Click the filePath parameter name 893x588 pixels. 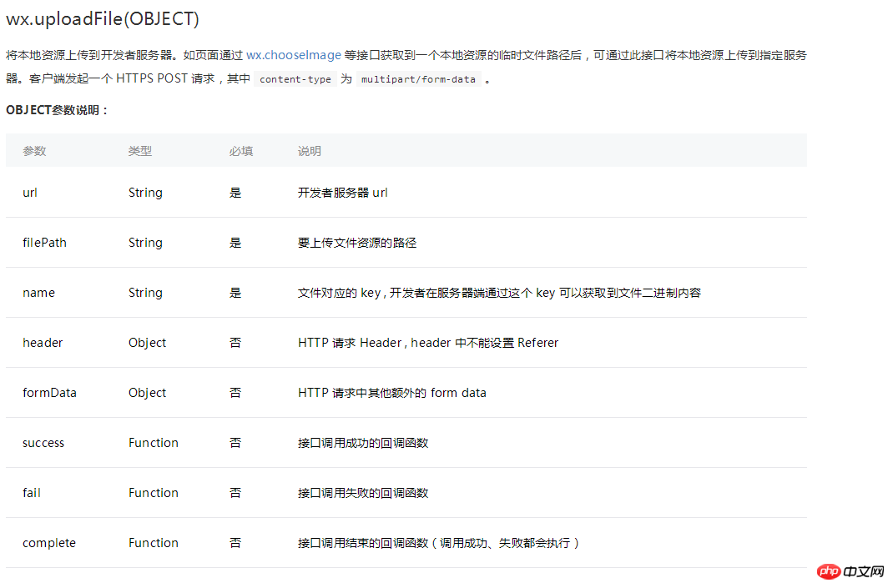click(x=44, y=243)
